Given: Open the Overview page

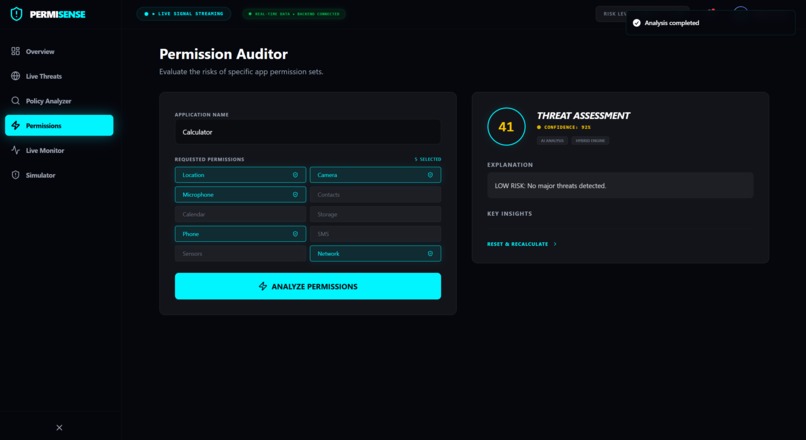Looking at the screenshot, I should (59, 51).
